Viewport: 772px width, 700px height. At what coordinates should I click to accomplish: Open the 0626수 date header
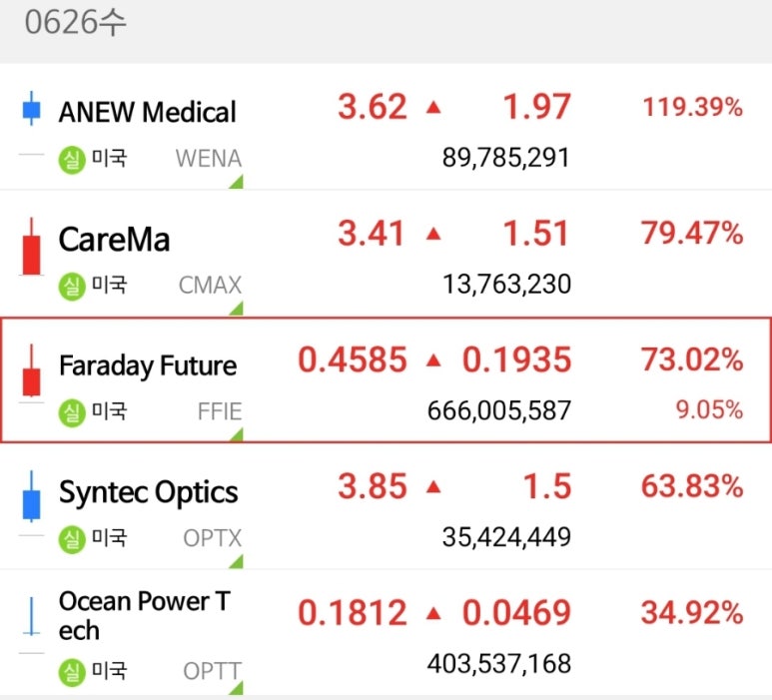[75, 23]
